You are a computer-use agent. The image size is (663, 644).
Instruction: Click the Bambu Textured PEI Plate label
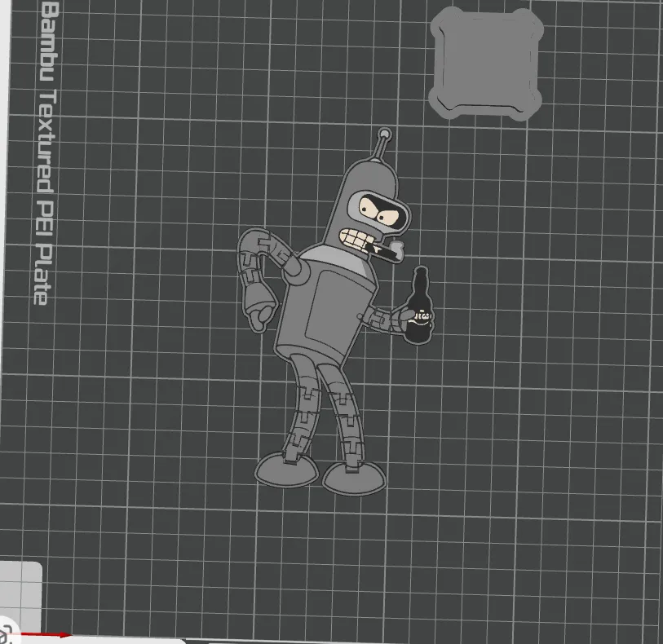click(x=46, y=153)
